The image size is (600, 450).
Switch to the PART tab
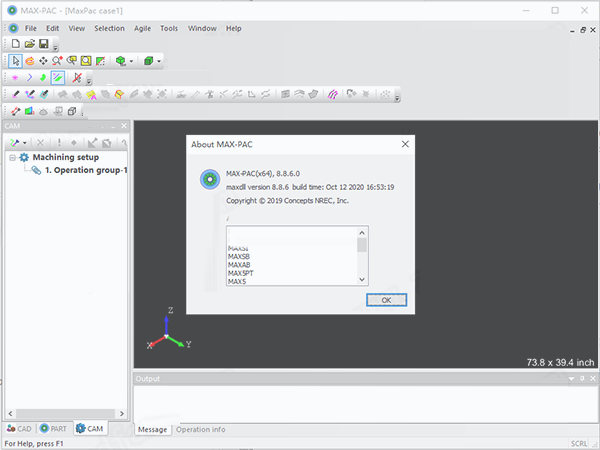coord(53,429)
